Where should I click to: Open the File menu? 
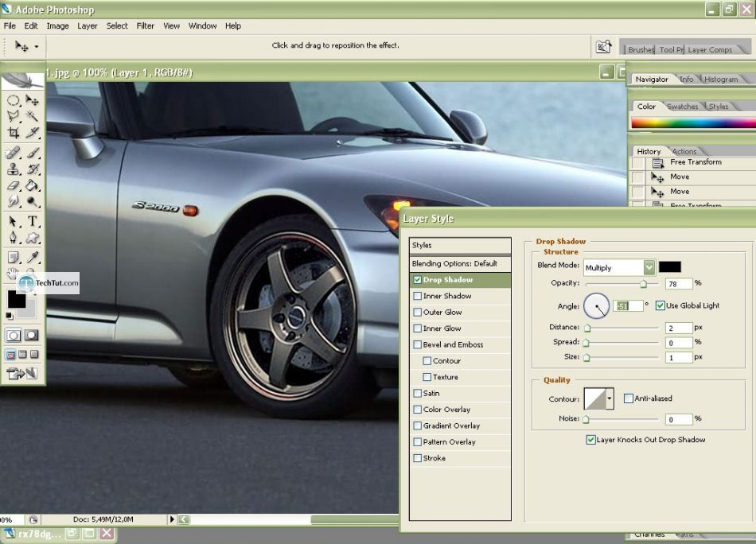pos(10,26)
